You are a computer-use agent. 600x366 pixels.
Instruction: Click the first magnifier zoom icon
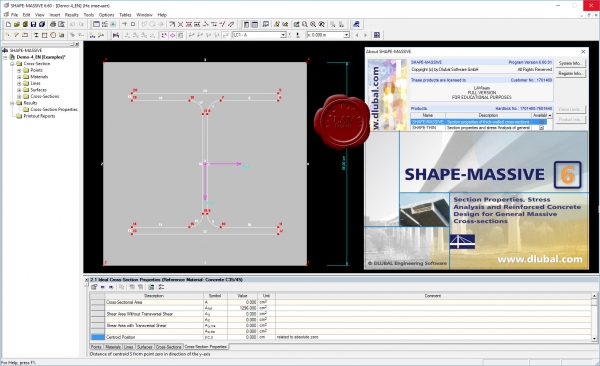coord(305,24)
